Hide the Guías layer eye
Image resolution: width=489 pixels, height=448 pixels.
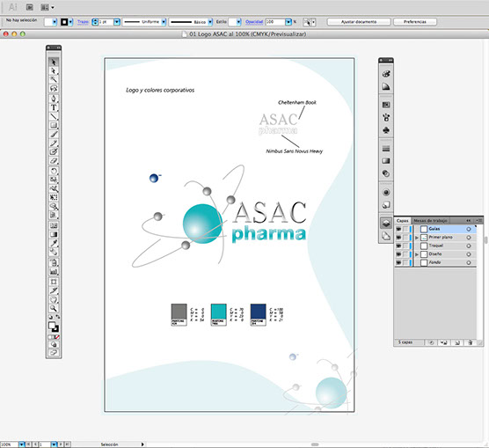pyautogui.click(x=398, y=229)
